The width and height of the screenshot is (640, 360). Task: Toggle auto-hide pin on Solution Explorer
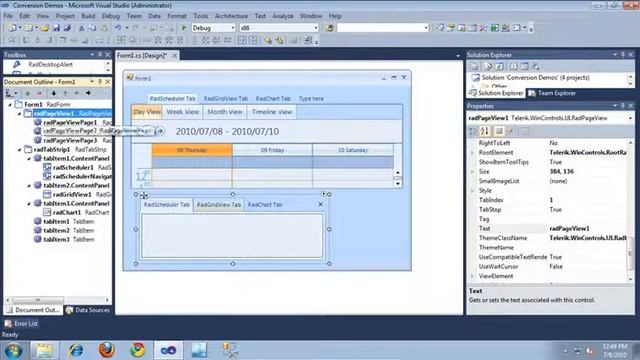point(623,55)
